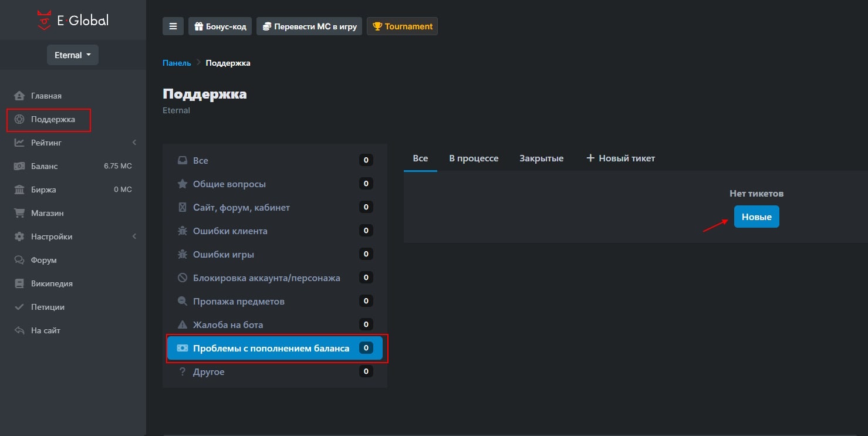Image resolution: width=868 pixels, height=436 pixels.
Task: Open the Новый тикет tab
Action: point(620,158)
